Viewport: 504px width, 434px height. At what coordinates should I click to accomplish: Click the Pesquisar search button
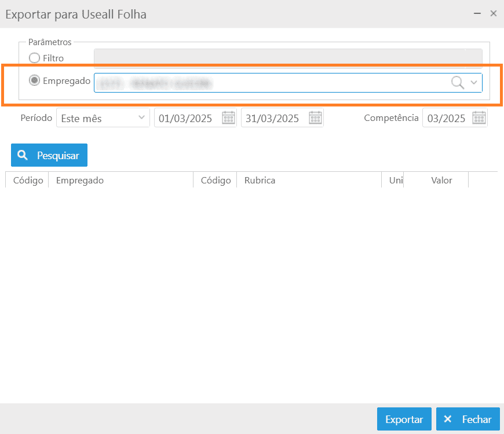click(49, 155)
